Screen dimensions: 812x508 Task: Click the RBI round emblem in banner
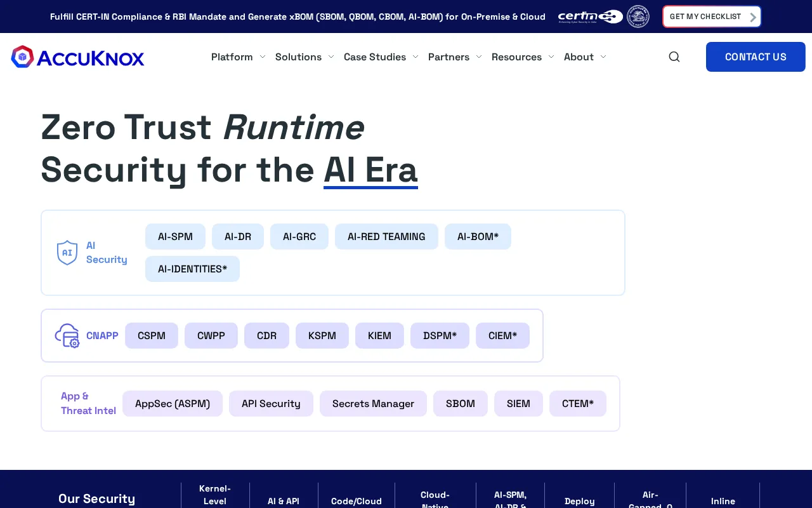[638, 17]
